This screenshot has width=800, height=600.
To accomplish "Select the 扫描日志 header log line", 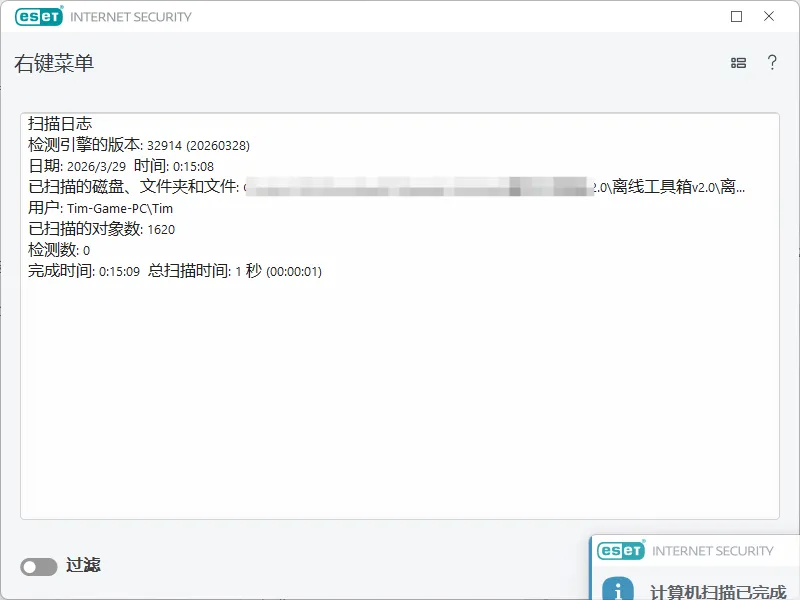I will 60,123.
